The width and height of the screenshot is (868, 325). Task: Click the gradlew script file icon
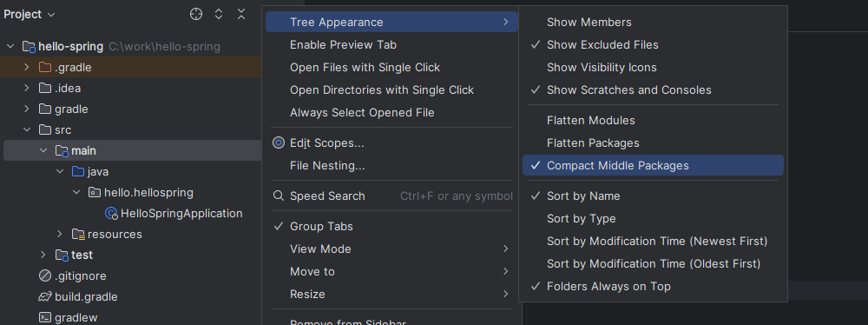click(45, 318)
